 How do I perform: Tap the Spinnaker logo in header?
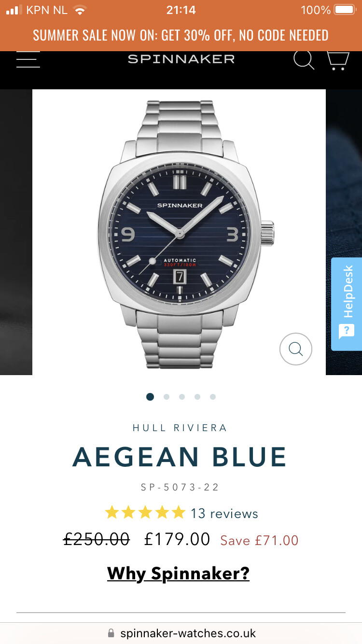click(181, 59)
